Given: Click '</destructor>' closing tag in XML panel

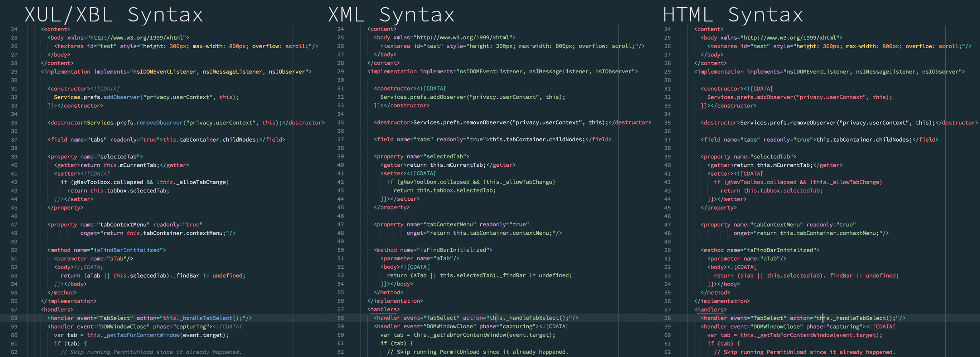Looking at the screenshot, I should click(x=630, y=122).
